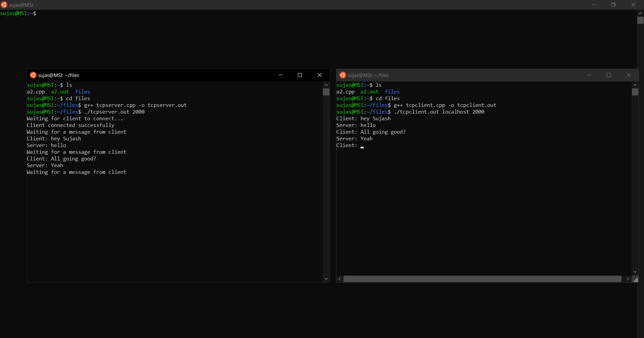
Task: Click 'Server: hello' in the server terminal
Action: [x=46, y=145]
